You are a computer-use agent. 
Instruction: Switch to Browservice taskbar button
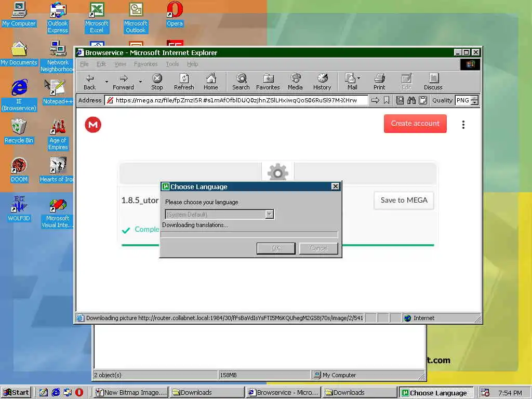tap(283, 393)
